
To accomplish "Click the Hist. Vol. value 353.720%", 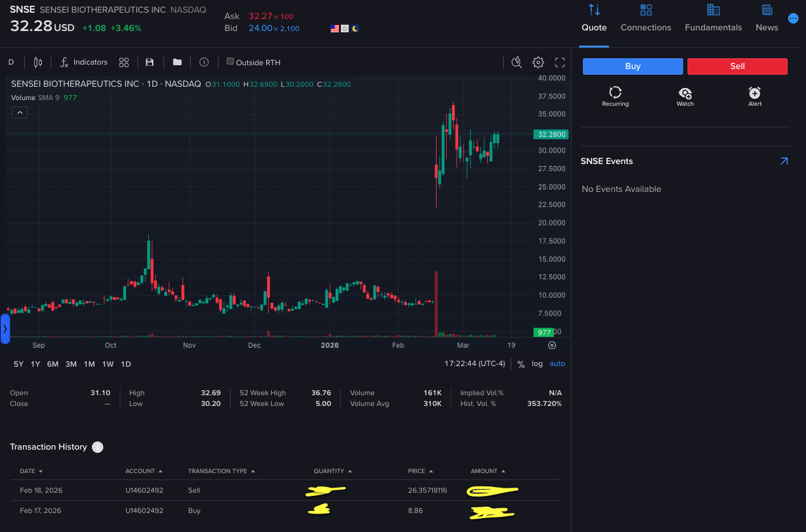I will (544, 403).
